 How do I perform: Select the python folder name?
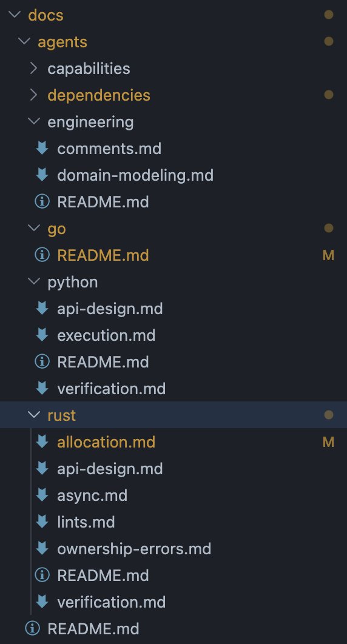coord(73,282)
